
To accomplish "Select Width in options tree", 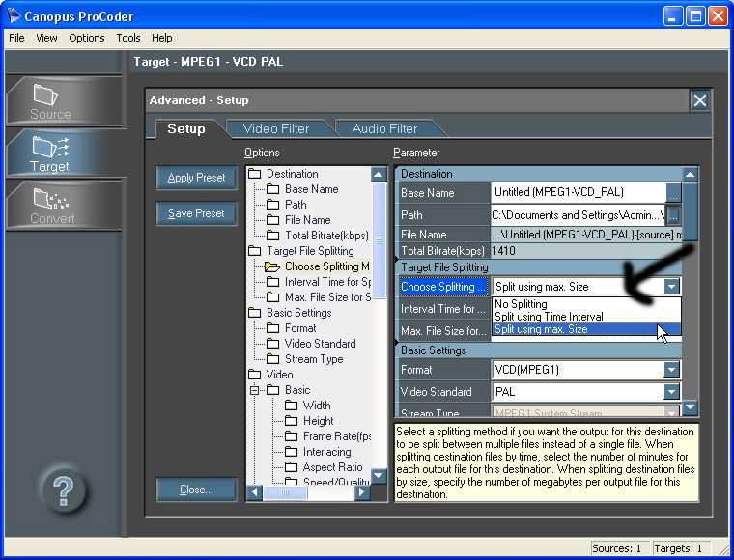I will click(x=307, y=406).
